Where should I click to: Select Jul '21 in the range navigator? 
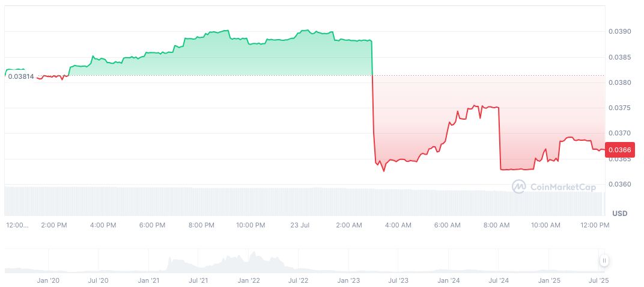pos(198,280)
